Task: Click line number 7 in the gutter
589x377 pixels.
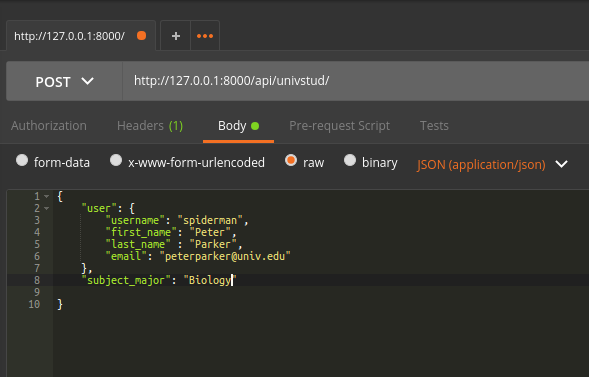Action: pyautogui.click(x=36, y=268)
